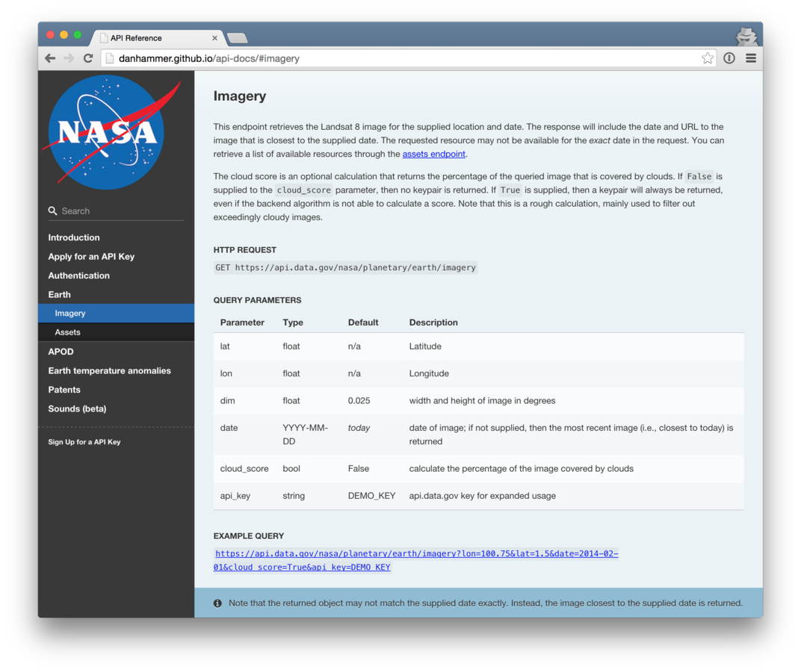The height and width of the screenshot is (672, 801).
Task: Click the cloud_score parameter row name
Action: click(244, 468)
